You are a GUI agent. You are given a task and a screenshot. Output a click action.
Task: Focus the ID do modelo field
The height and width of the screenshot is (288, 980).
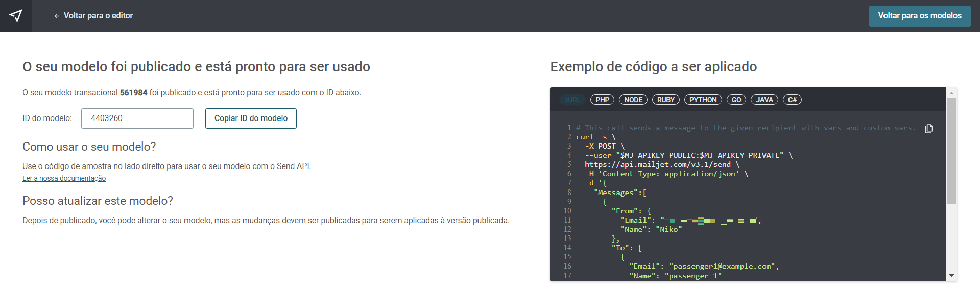137,118
